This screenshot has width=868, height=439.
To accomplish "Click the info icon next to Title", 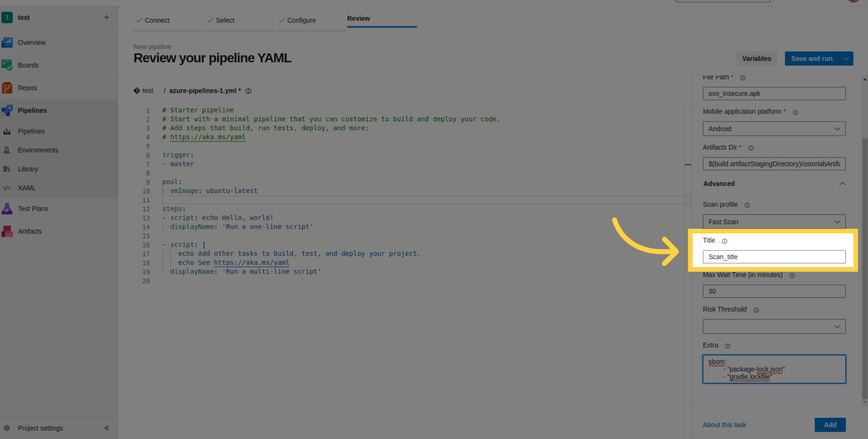I will [724, 241].
